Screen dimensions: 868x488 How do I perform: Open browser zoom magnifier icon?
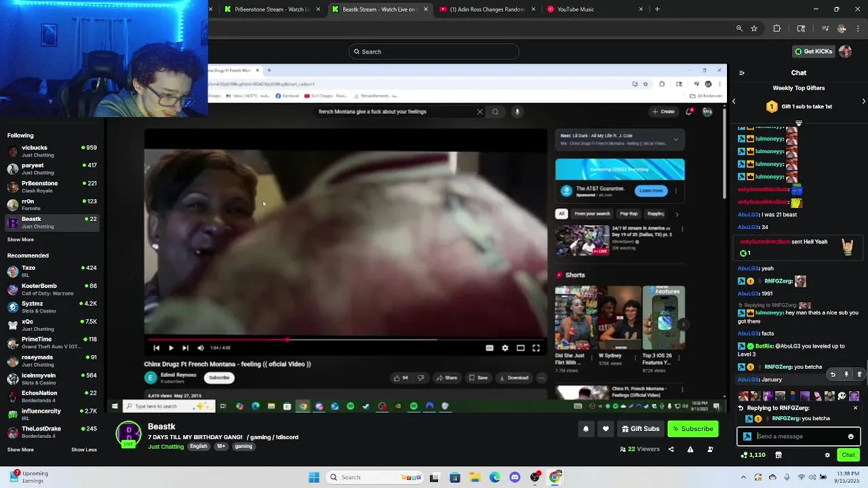click(x=739, y=28)
